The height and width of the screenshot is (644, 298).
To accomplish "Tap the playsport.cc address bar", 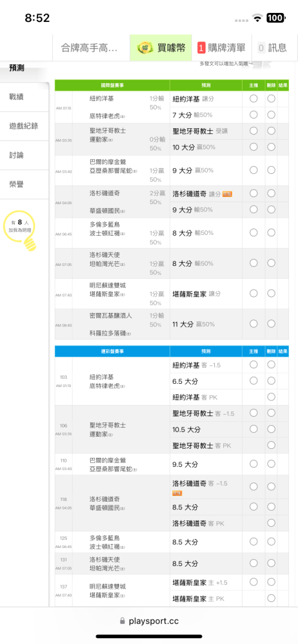I will [x=149, y=621].
